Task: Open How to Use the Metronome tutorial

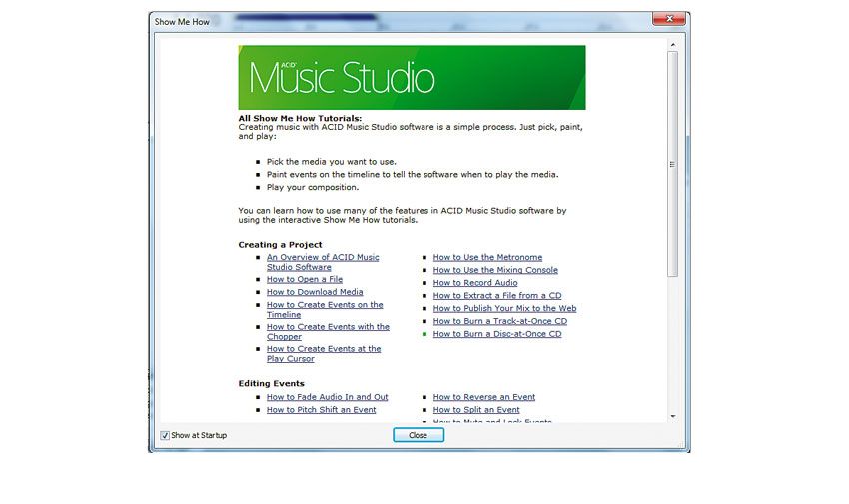Action: [x=487, y=257]
